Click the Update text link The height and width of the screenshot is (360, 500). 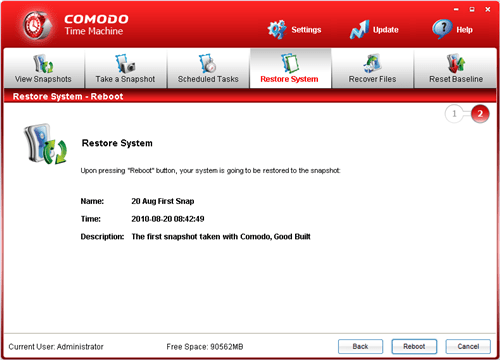(x=386, y=30)
